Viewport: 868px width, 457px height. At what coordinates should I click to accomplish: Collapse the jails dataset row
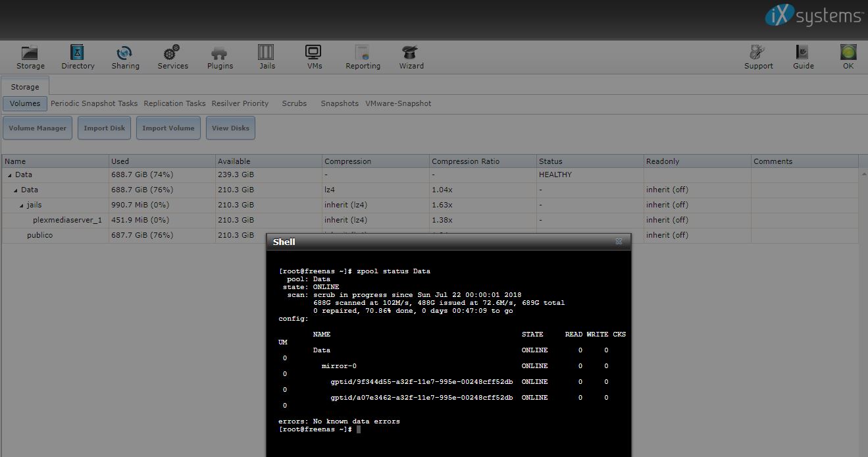(x=23, y=205)
